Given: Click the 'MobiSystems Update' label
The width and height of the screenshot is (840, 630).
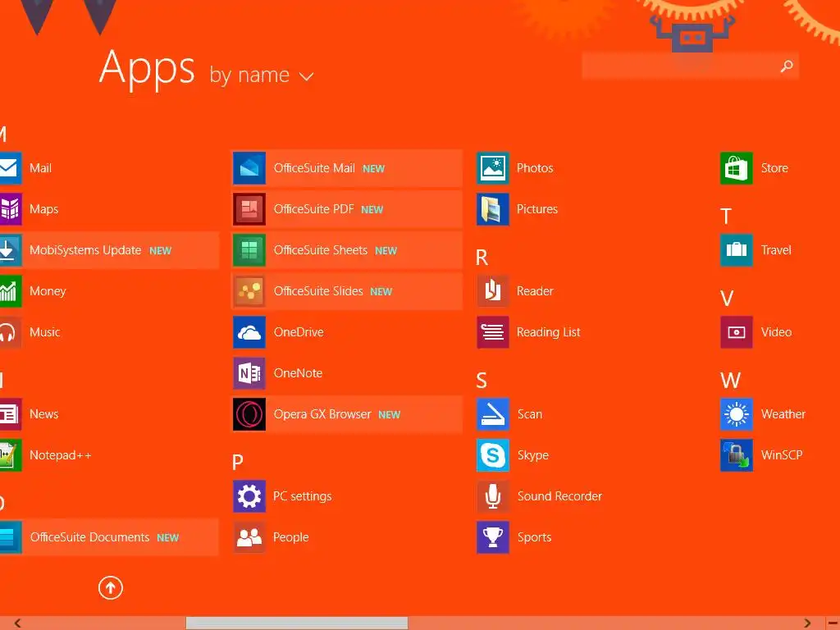Looking at the screenshot, I should tap(85, 250).
